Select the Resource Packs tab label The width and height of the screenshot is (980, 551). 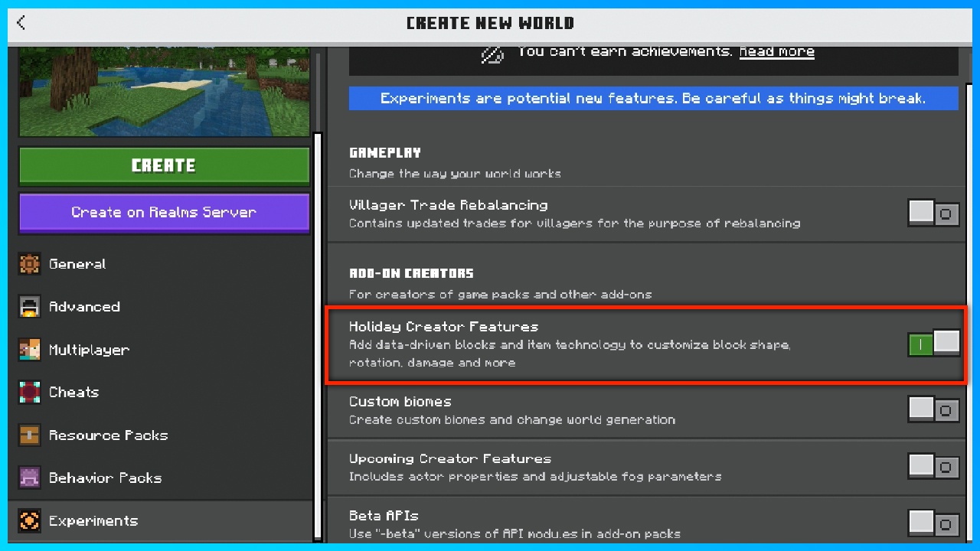pyautogui.click(x=108, y=435)
